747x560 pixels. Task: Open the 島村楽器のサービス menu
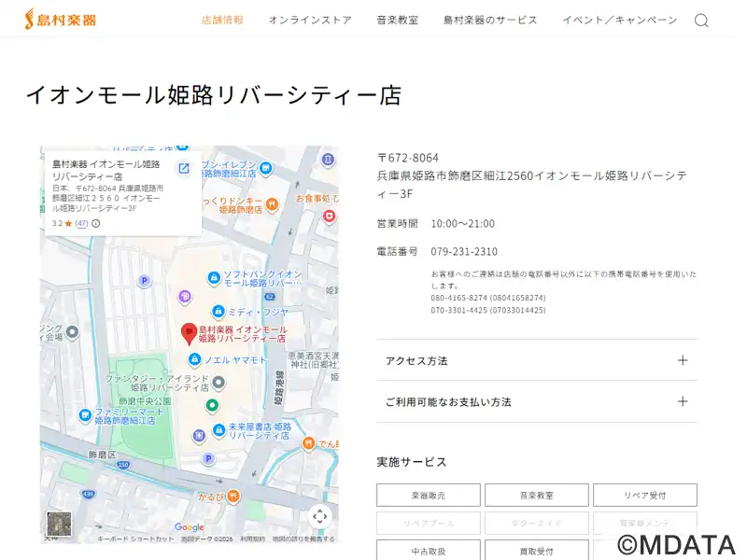[x=490, y=20]
